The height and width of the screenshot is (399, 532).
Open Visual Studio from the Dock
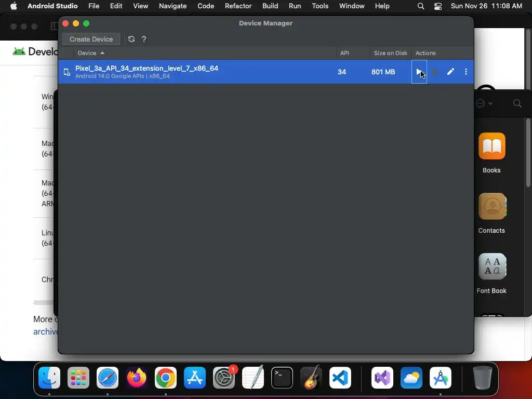pos(382,378)
